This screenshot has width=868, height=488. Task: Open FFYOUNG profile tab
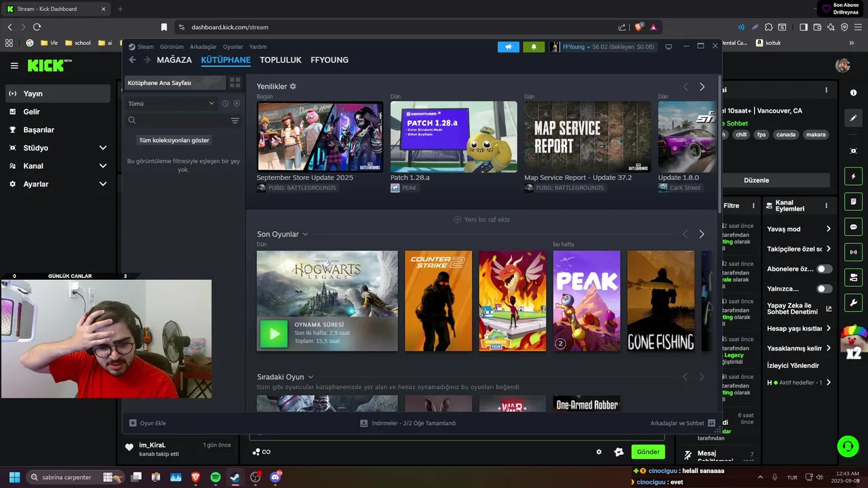tap(330, 60)
